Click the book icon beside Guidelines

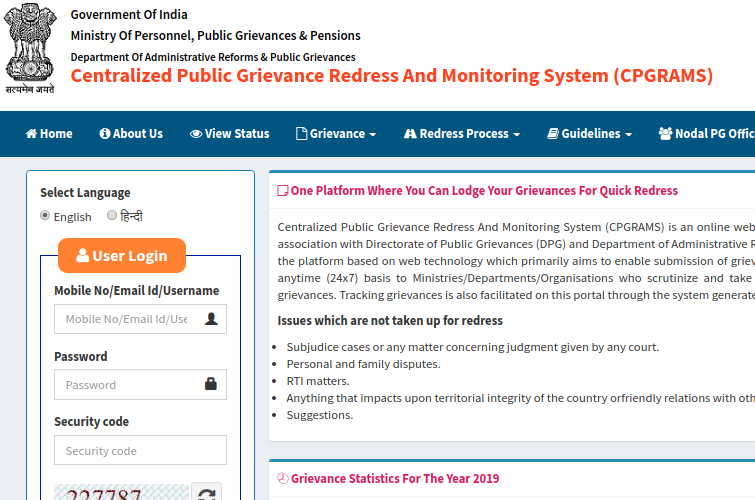(552, 134)
